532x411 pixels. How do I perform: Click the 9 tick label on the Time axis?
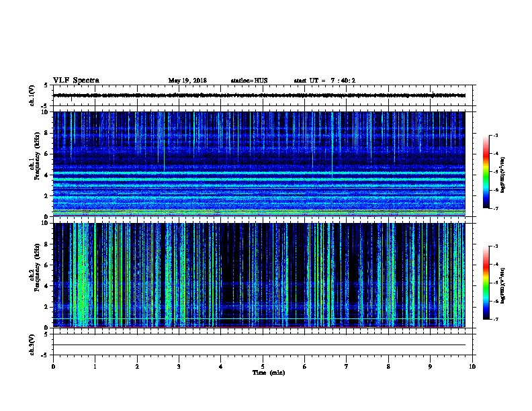[x=430, y=367]
